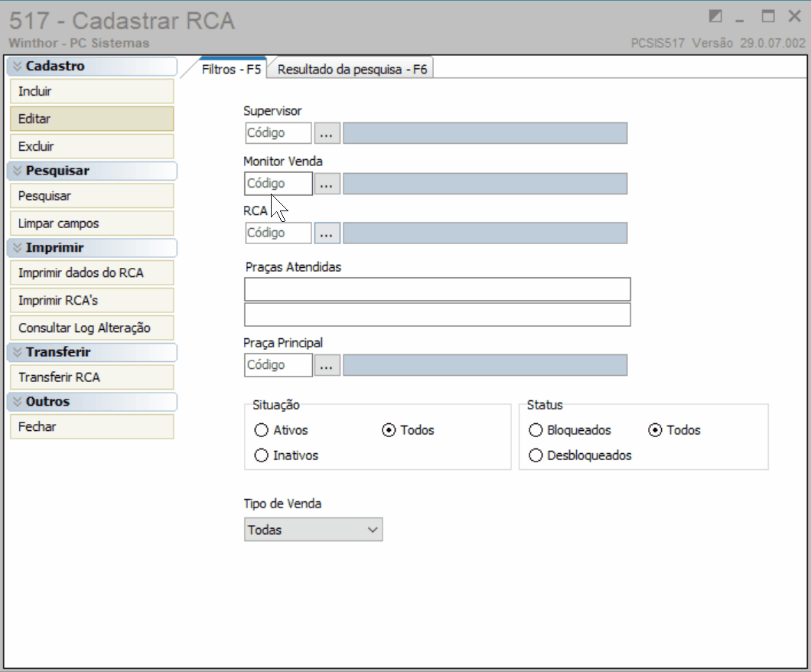Click Imprimir RCA's button
Viewport: 811px width, 672px height.
coord(92,301)
